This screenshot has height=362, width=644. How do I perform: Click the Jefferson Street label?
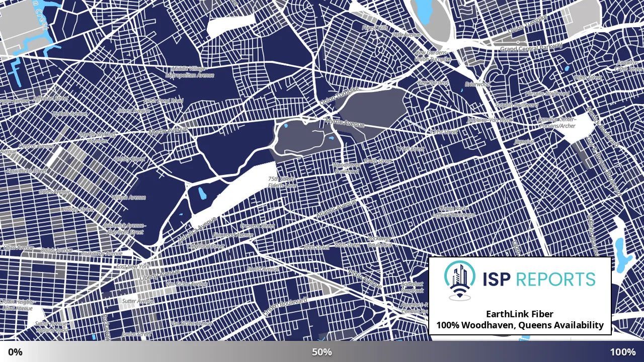[x=51, y=99]
